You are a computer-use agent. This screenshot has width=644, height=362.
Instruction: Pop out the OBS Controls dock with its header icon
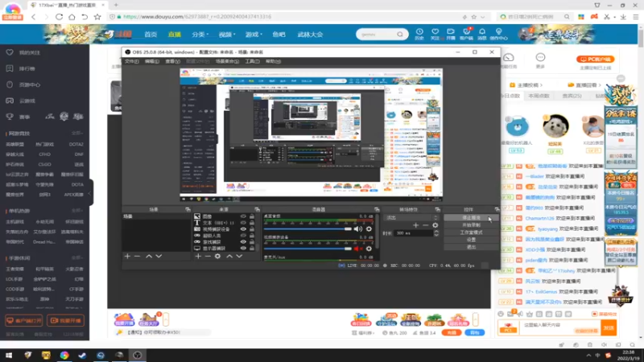(497, 210)
